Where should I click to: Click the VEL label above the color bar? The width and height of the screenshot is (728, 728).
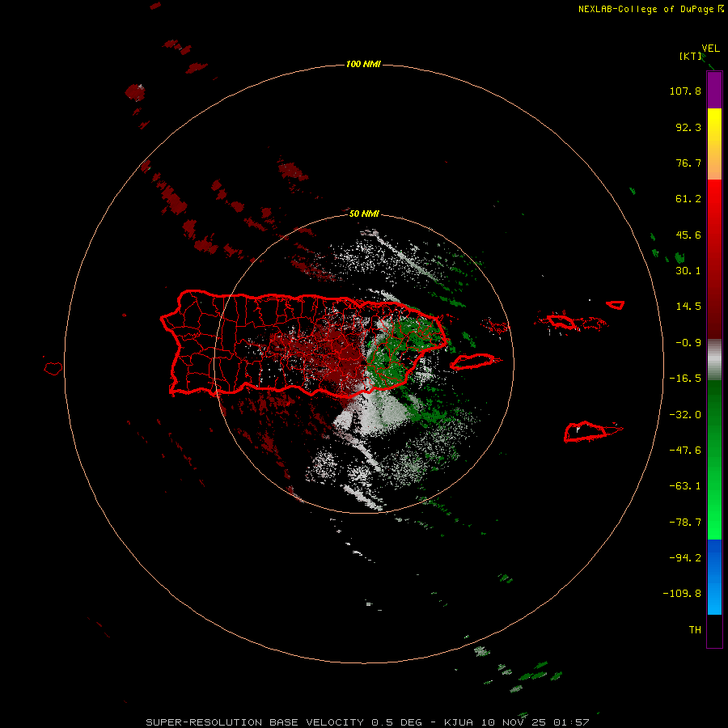tap(711, 49)
